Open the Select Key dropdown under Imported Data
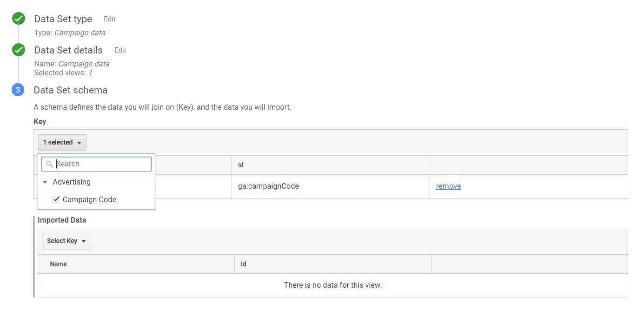Screen dimensions: 644x310 click(x=66, y=241)
